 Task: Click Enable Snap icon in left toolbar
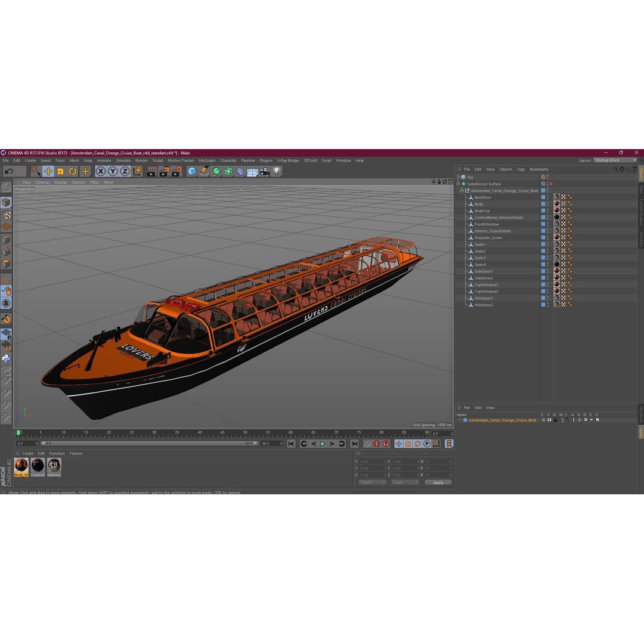[6, 303]
